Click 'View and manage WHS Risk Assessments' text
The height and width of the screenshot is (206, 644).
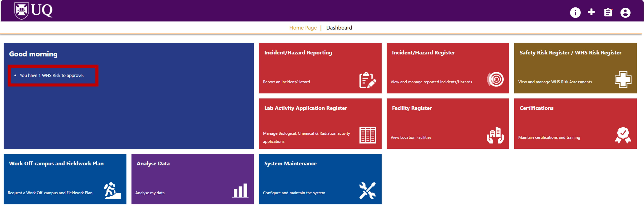555,82
